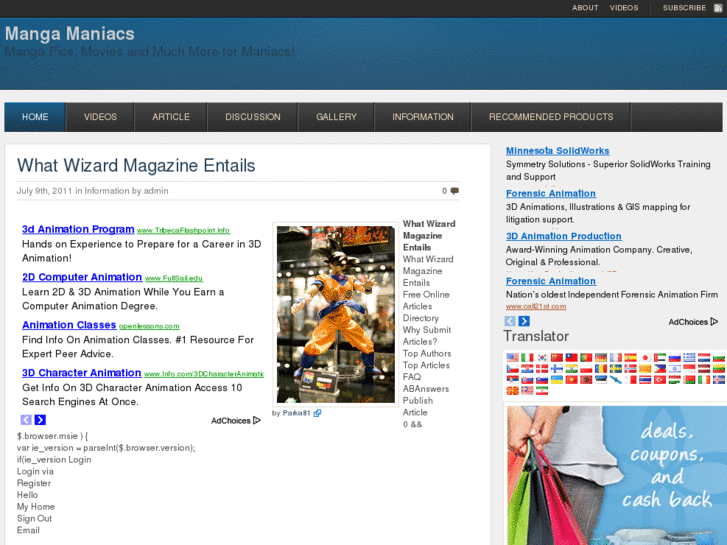Viewport: 727px width, 545px height.
Task: Select the Portugal flag in Translator
Action: coord(586,358)
